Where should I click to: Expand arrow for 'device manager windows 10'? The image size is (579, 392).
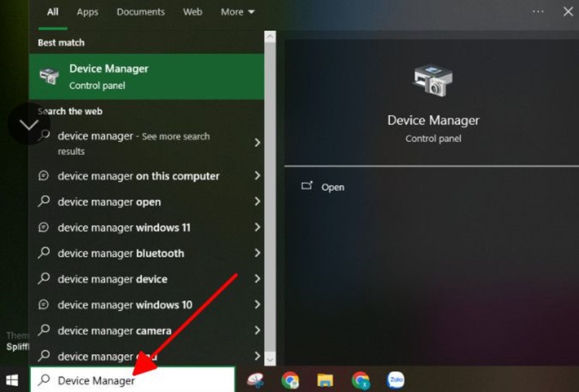tap(257, 305)
